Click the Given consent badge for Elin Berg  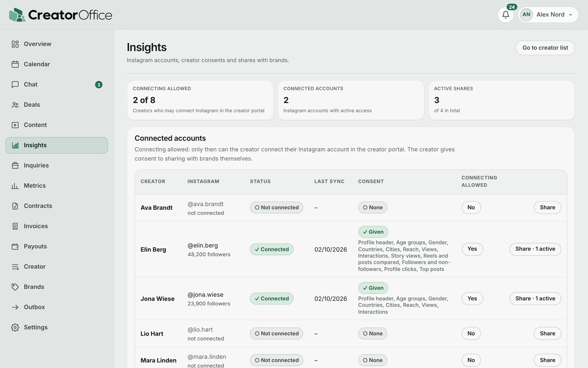(x=373, y=232)
